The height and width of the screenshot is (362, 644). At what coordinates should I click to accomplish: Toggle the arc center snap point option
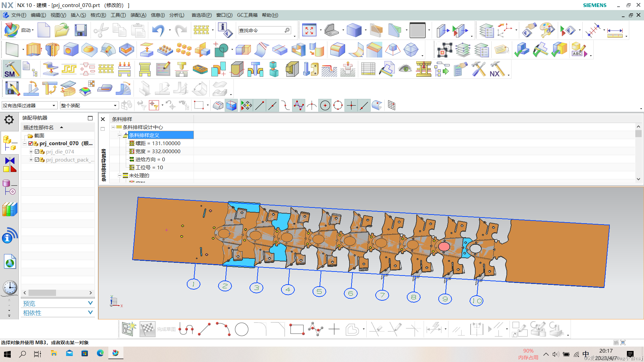325,106
